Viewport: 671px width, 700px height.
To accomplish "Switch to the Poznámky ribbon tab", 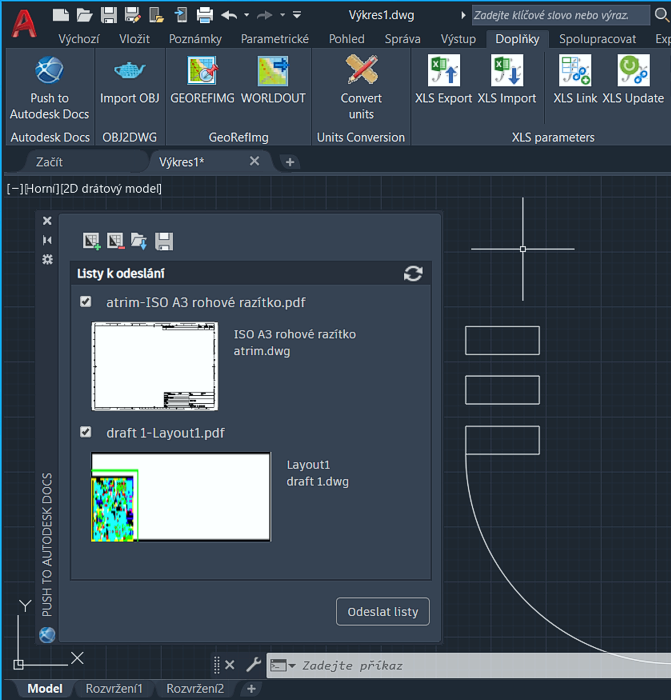I will (195, 39).
